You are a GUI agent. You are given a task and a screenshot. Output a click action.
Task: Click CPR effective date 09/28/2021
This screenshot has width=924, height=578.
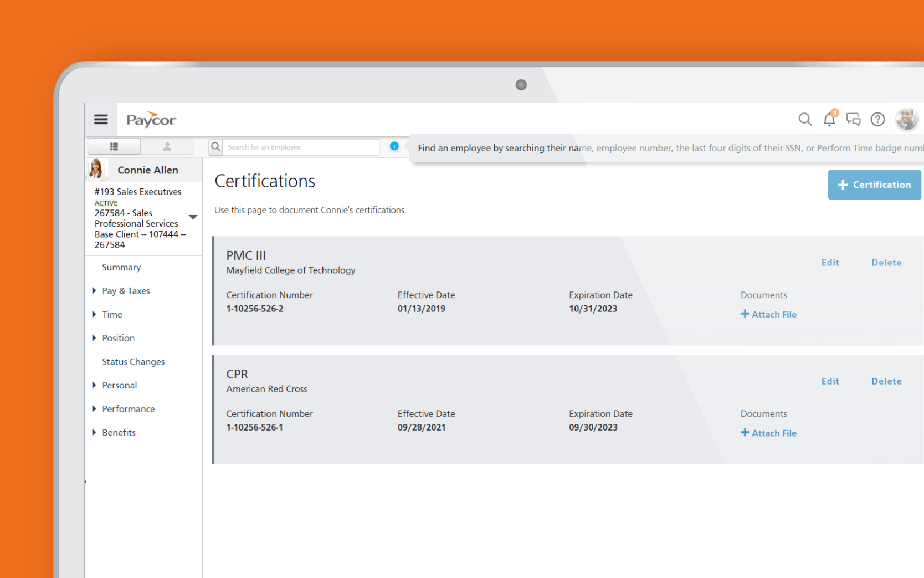tap(422, 427)
